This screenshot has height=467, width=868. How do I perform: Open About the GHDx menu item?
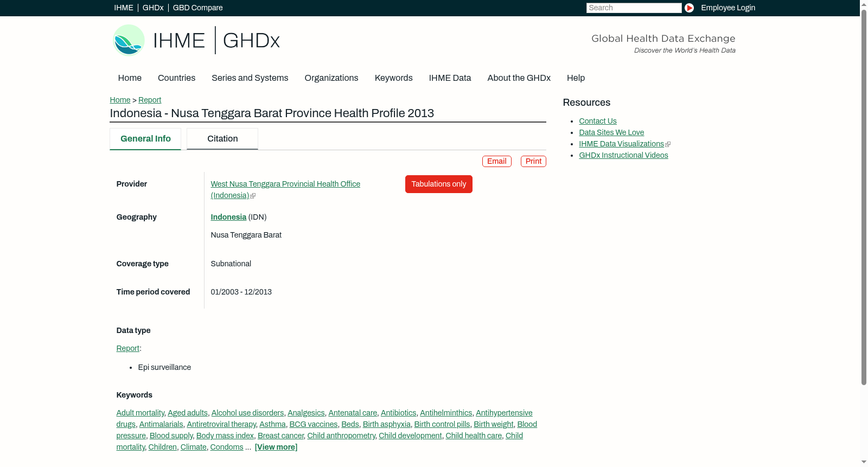tap(519, 78)
